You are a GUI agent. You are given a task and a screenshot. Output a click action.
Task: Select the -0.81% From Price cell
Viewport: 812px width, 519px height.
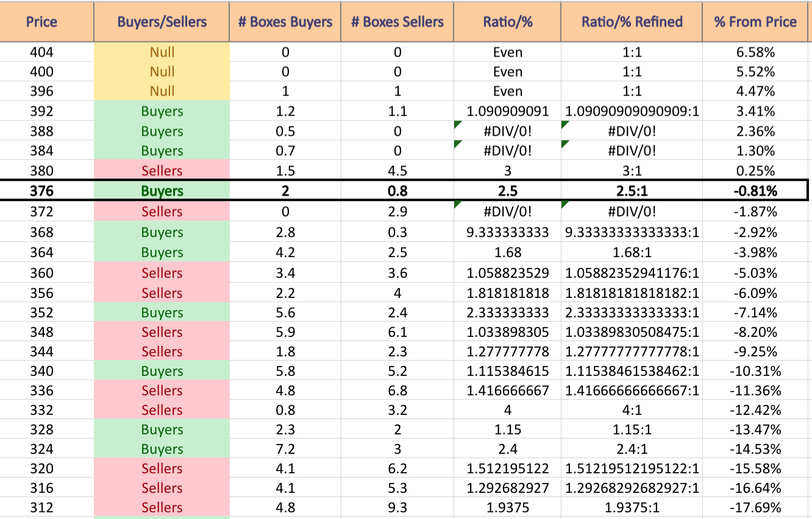[x=756, y=191]
